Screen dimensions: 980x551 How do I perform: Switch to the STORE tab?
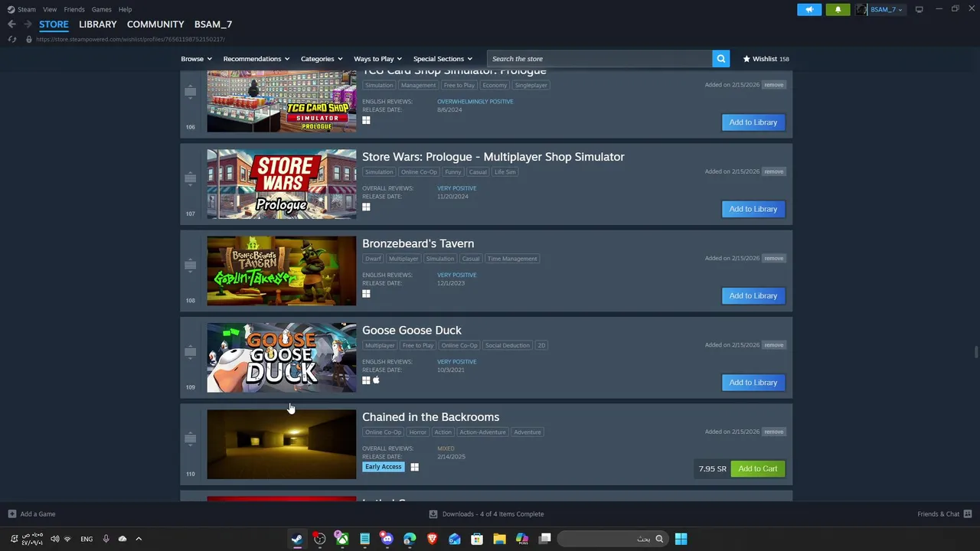(54, 24)
